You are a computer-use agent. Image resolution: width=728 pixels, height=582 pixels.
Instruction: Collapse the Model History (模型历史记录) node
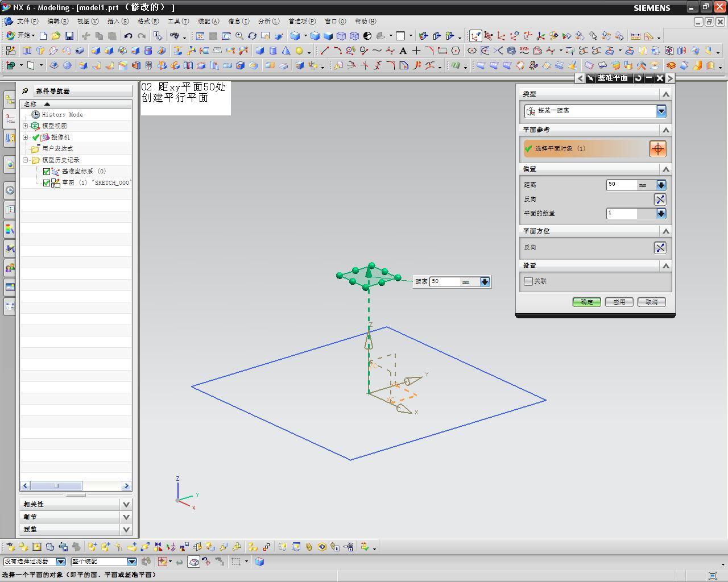pyautogui.click(x=25, y=160)
